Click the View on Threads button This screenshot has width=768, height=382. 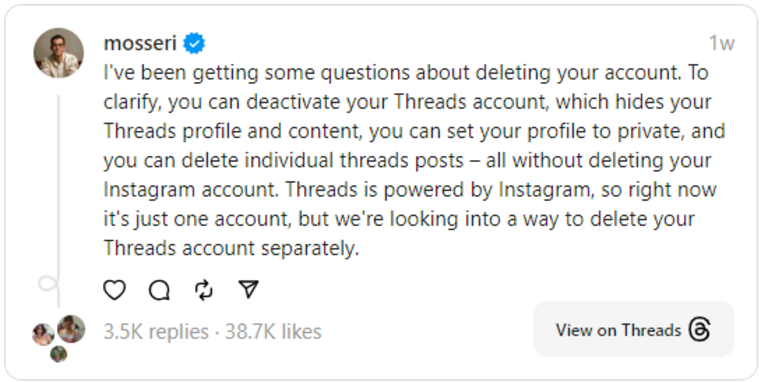point(633,329)
